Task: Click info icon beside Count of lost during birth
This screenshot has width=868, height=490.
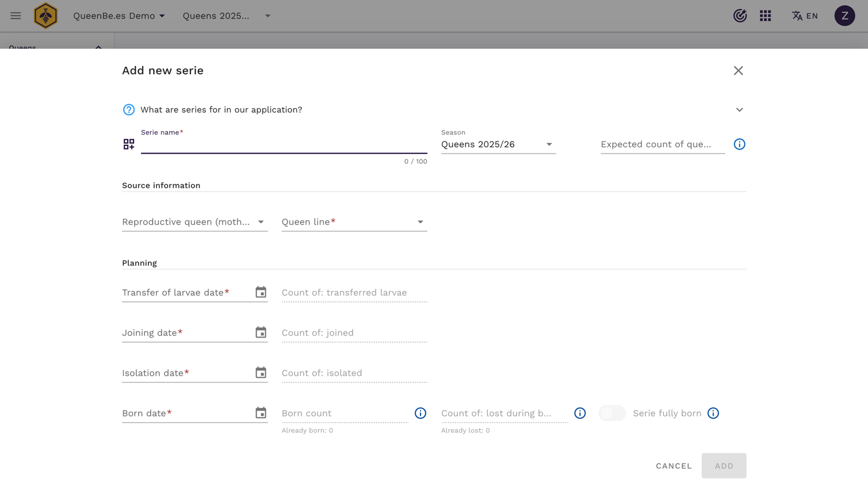Action: pyautogui.click(x=580, y=413)
